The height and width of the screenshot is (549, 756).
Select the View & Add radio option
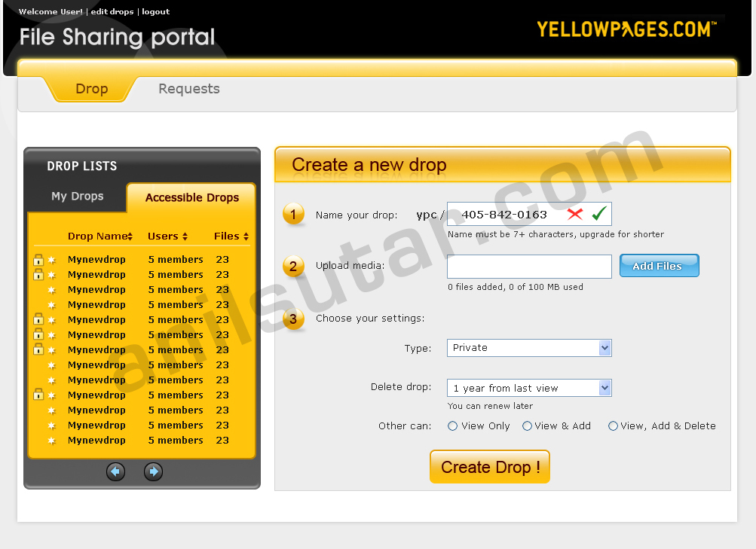click(527, 425)
